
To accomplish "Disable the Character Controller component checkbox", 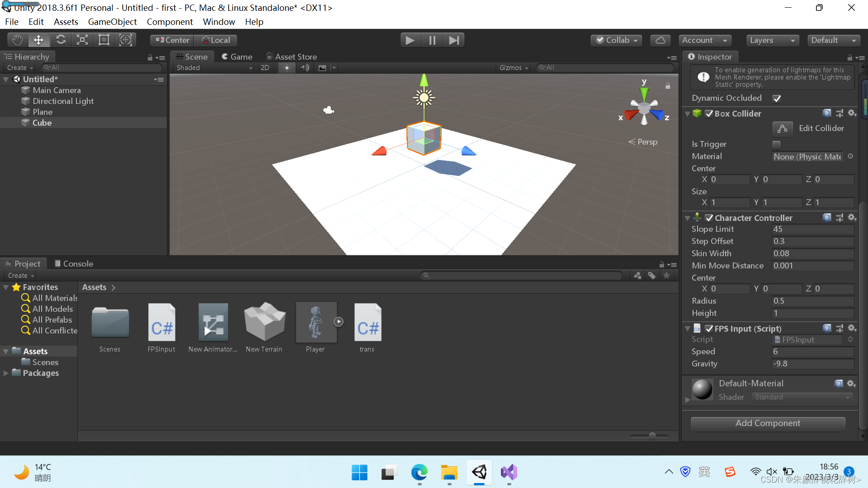I will [709, 218].
